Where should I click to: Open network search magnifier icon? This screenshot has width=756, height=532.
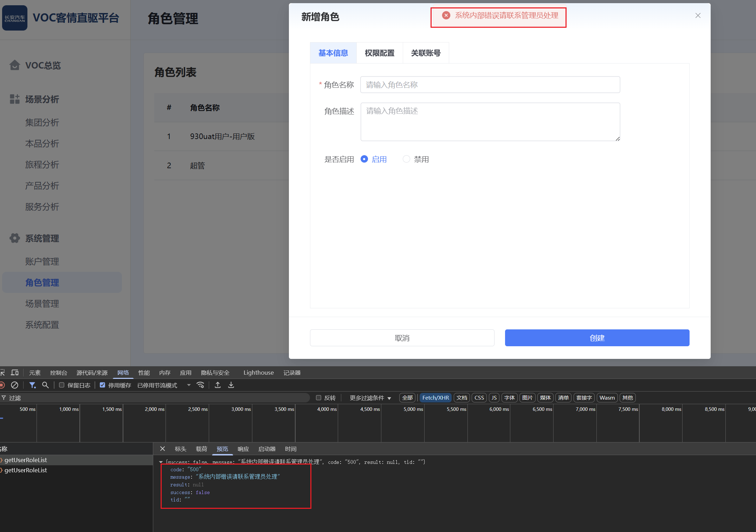[45, 385]
